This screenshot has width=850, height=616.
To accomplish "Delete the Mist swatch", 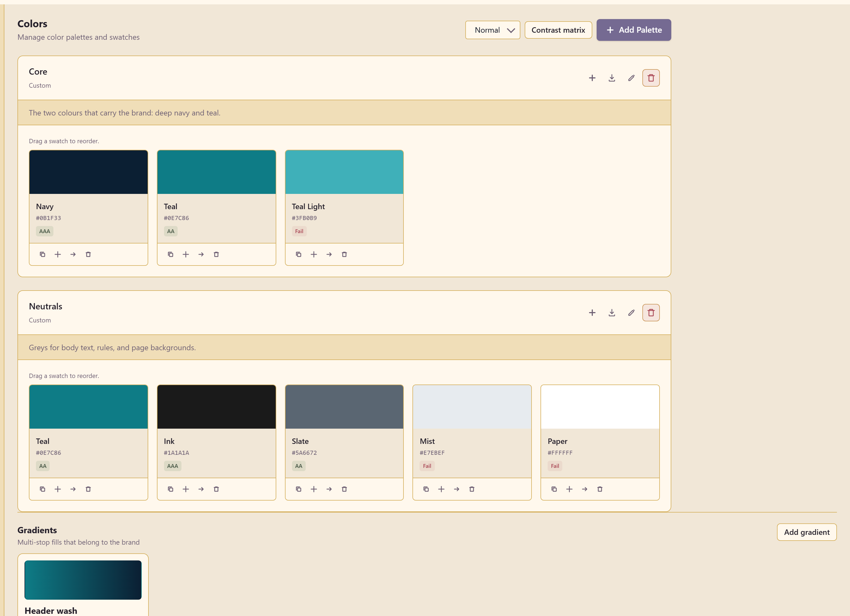I will tap(472, 489).
